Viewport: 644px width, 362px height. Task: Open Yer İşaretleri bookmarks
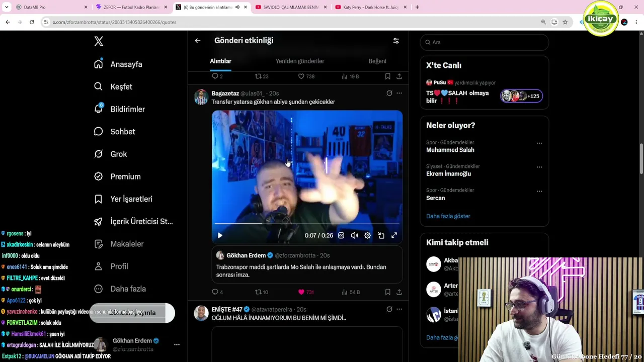(x=123, y=199)
